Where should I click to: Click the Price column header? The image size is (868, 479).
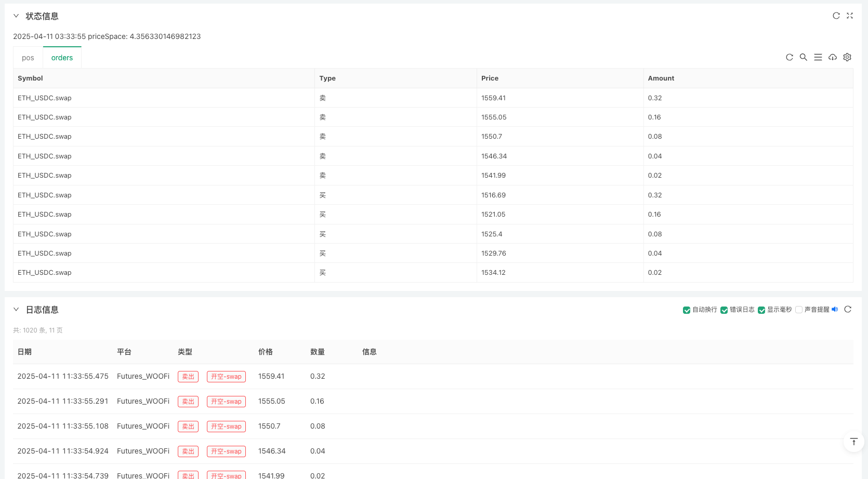(x=490, y=78)
